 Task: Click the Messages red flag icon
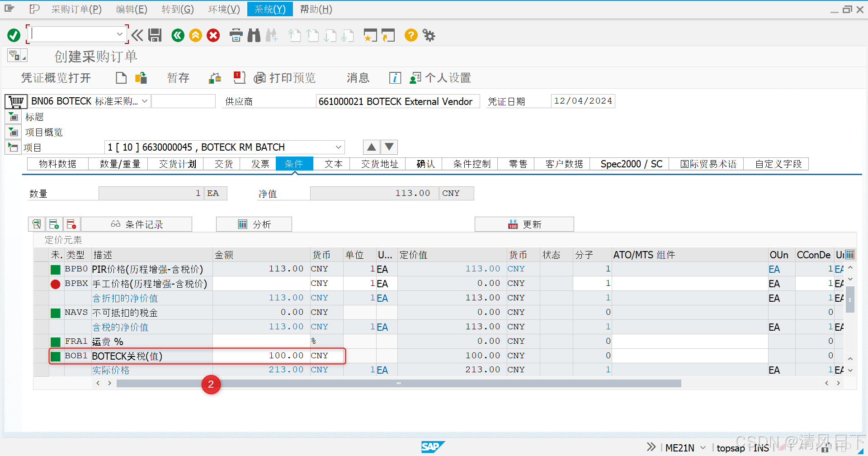239,78
